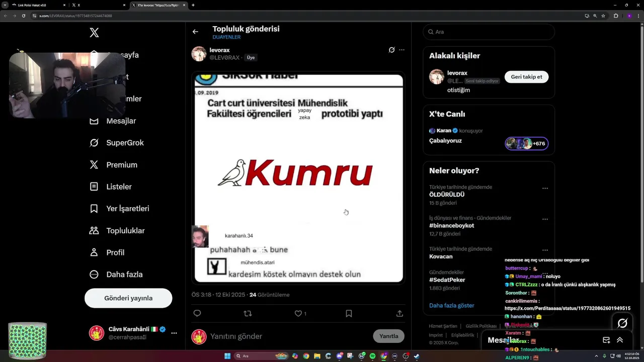Open the browser Extensions puzzle icon
Screen dimensions: 644x362
(616, 16)
